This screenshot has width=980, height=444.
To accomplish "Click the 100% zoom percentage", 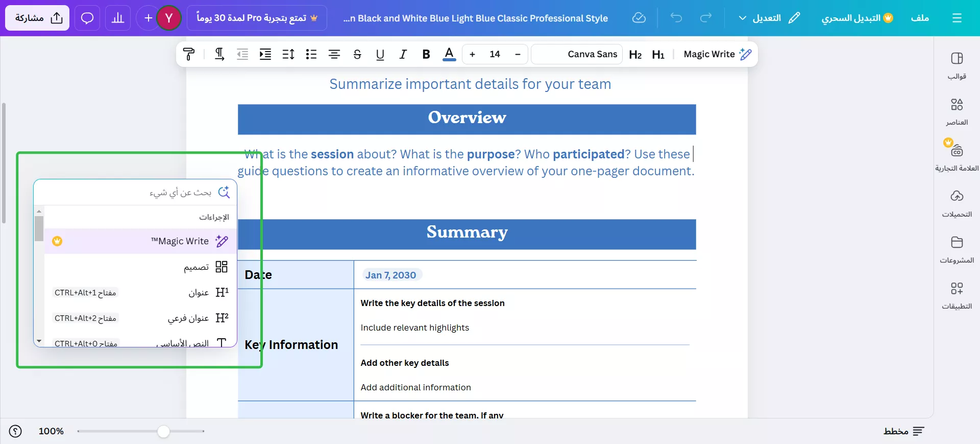I will 51,431.
